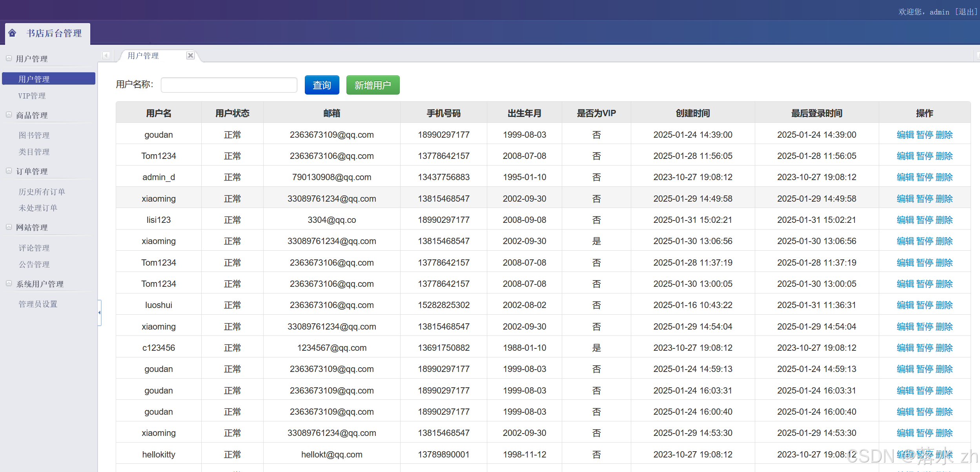The height and width of the screenshot is (472, 980).
Task: Click the home icon beside 书店后台管理
Action: point(12,33)
